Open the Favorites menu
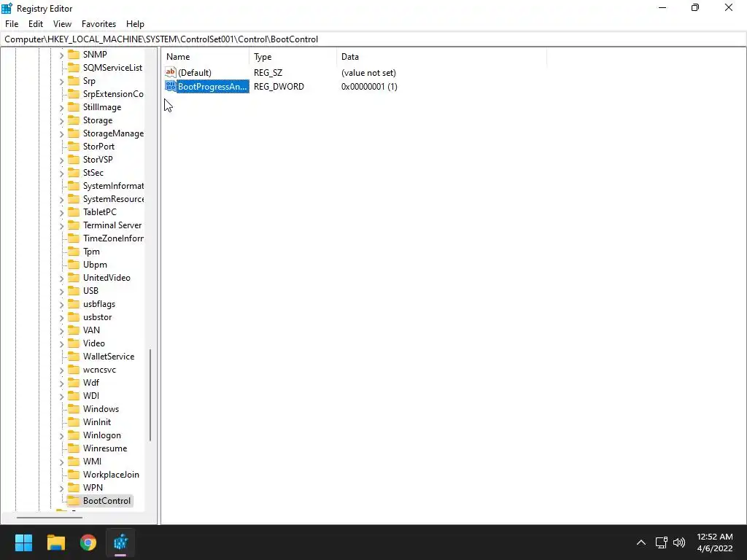 click(98, 24)
